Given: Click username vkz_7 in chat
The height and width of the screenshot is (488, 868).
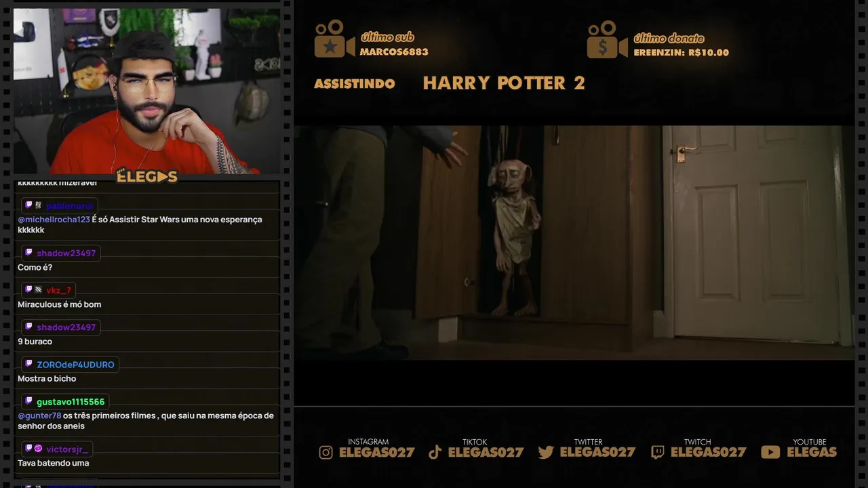Looking at the screenshot, I should (58, 290).
